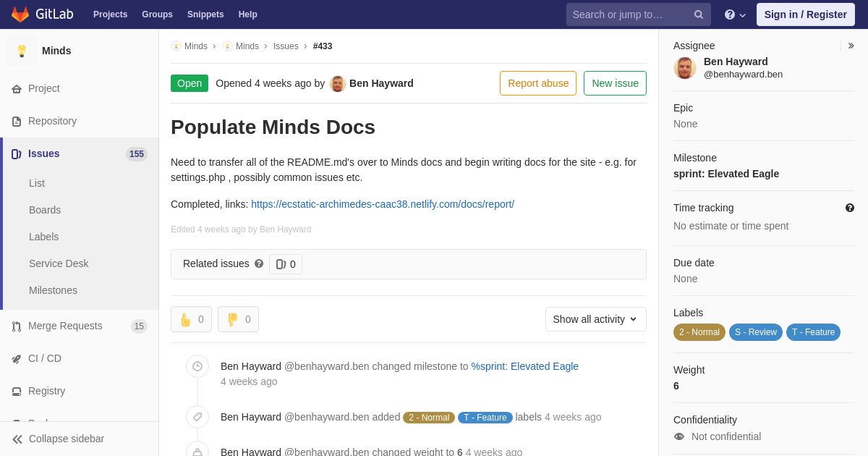Click first Minds breadcrumb avatar icon
Image resolution: width=868 pixels, height=456 pixels.
coord(176,46)
